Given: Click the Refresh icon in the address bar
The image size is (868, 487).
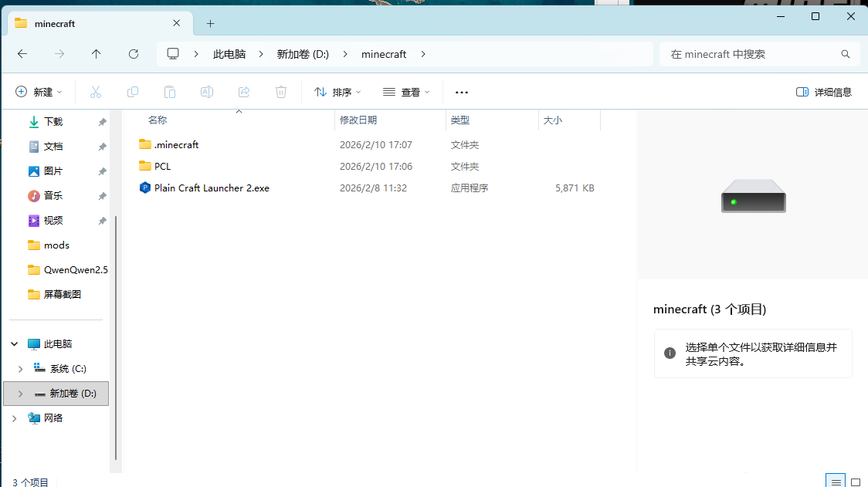Looking at the screenshot, I should (x=133, y=53).
